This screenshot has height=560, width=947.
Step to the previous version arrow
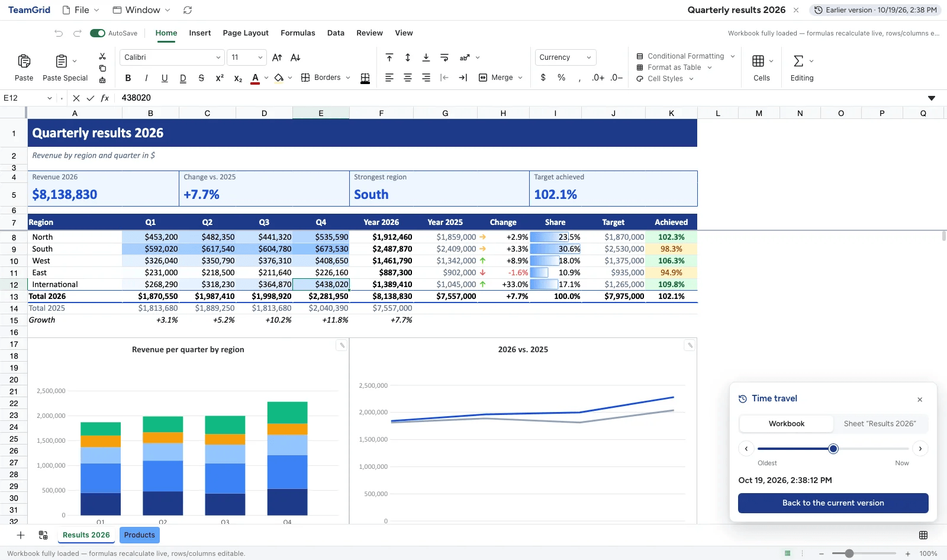[746, 449]
